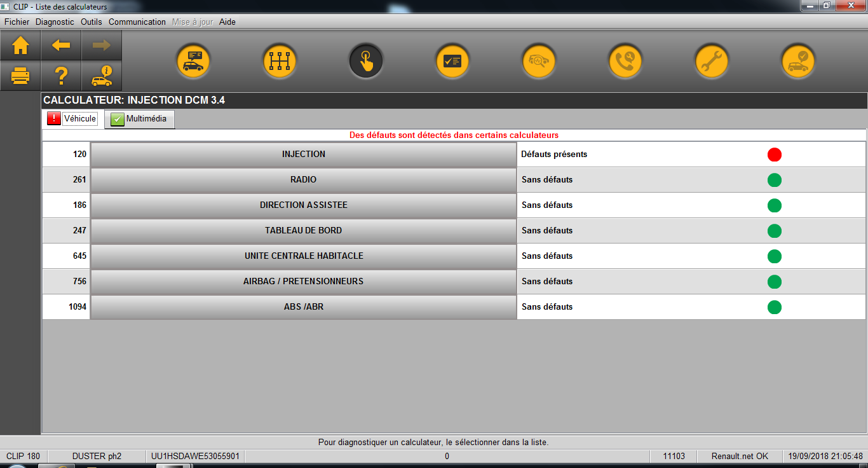This screenshot has width=868, height=468.
Task: Click the green dot for TABLEAU DE BORD
Action: pos(774,231)
